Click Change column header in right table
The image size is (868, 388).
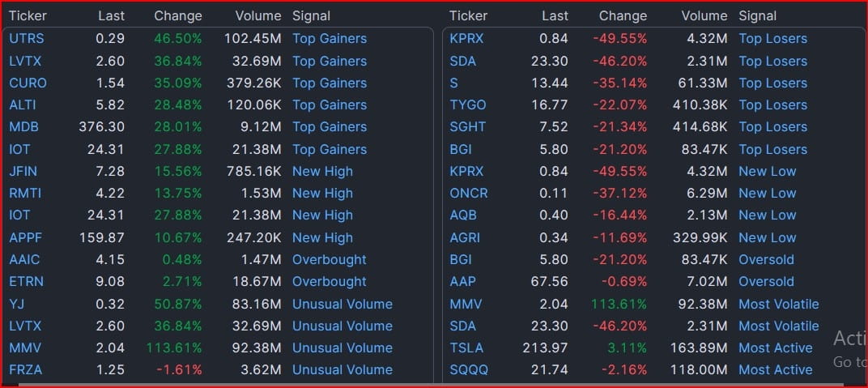point(623,15)
